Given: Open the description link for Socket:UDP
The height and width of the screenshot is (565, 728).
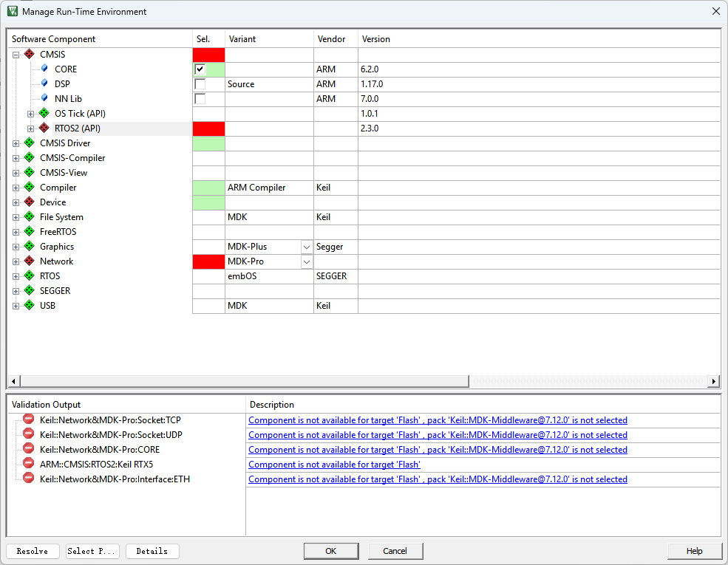Looking at the screenshot, I should click(438, 435).
